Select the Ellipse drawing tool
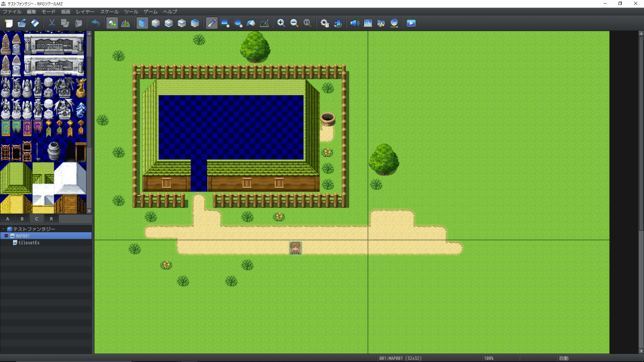Screen dimensions: 644x362 (238, 23)
